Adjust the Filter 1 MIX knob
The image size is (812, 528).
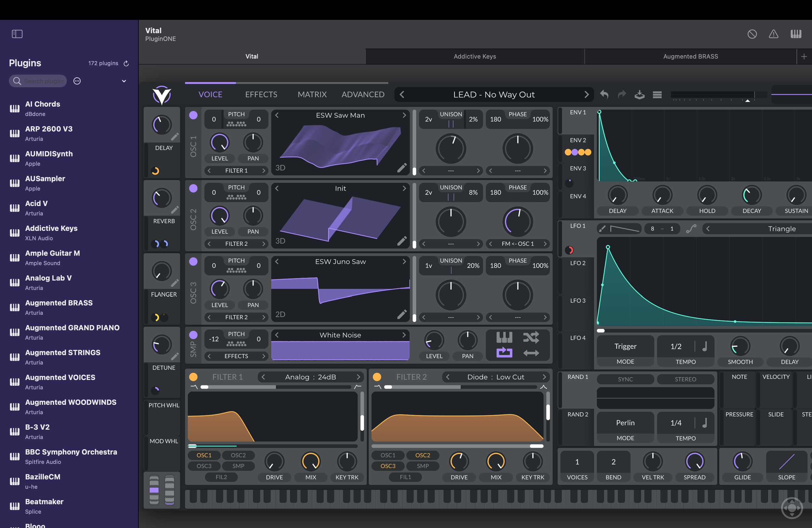311,461
